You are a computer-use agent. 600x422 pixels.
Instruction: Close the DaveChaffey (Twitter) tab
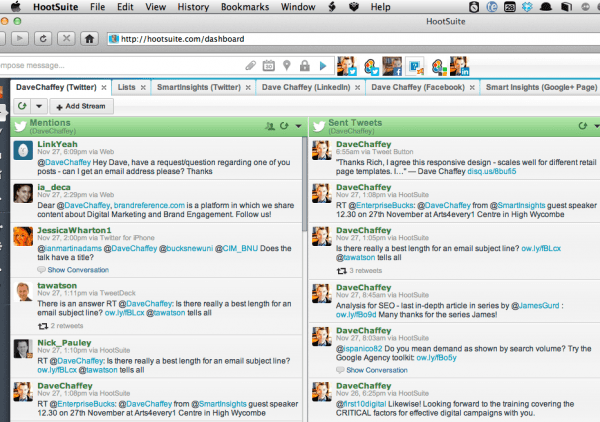coord(104,88)
